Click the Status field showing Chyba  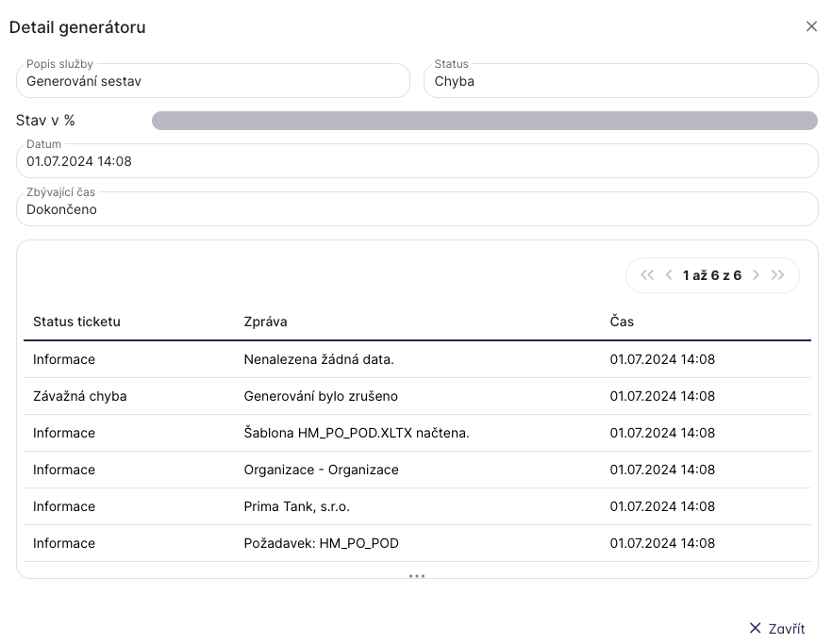[x=621, y=82]
